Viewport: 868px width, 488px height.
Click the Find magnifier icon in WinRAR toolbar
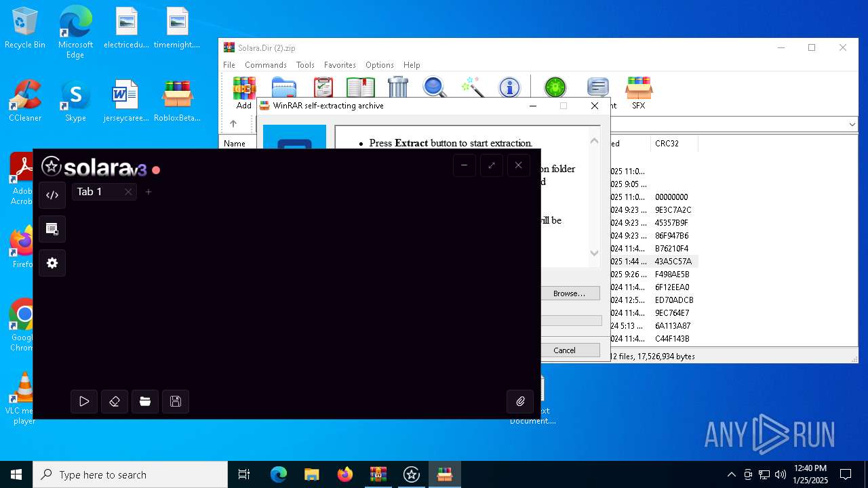pyautogui.click(x=435, y=89)
